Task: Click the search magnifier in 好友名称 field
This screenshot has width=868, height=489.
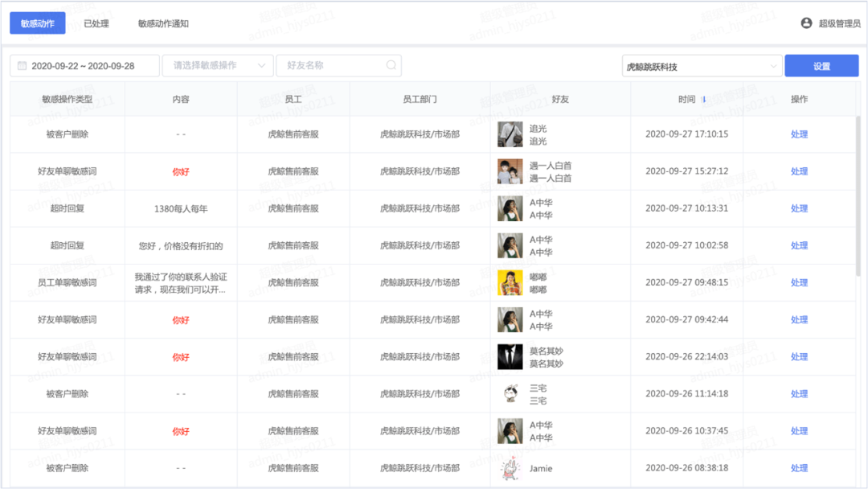Action: pyautogui.click(x=391, y=65)
